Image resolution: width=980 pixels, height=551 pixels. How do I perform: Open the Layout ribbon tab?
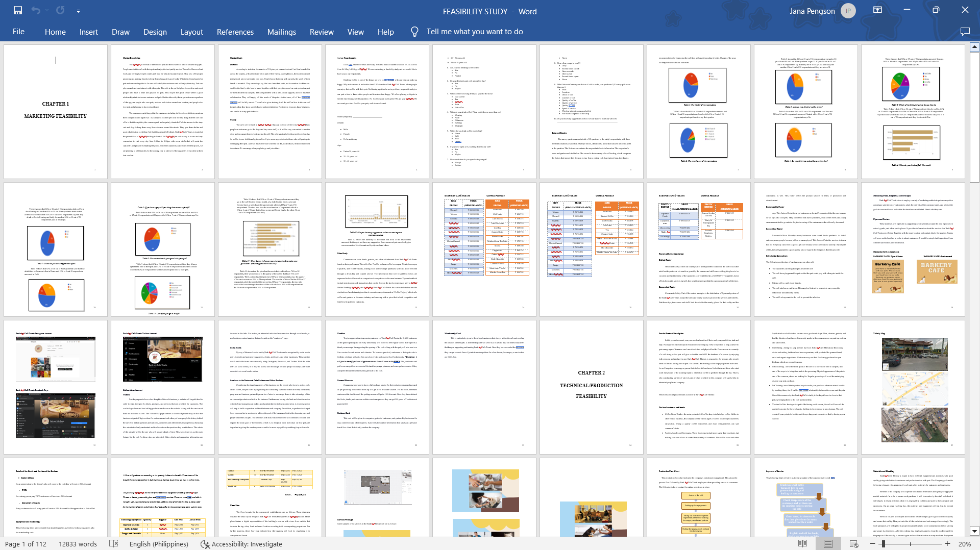191,32
